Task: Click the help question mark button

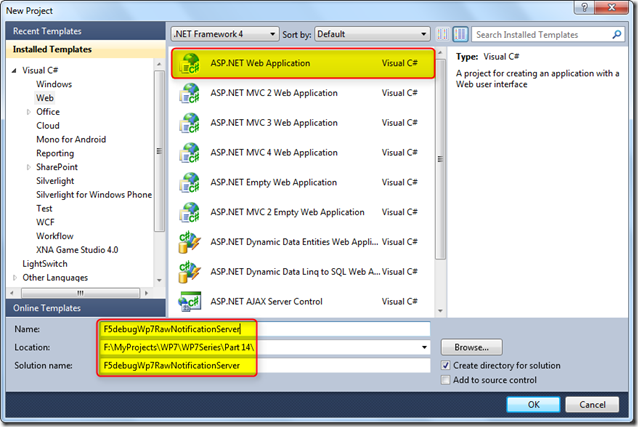Action: (584, 7)
